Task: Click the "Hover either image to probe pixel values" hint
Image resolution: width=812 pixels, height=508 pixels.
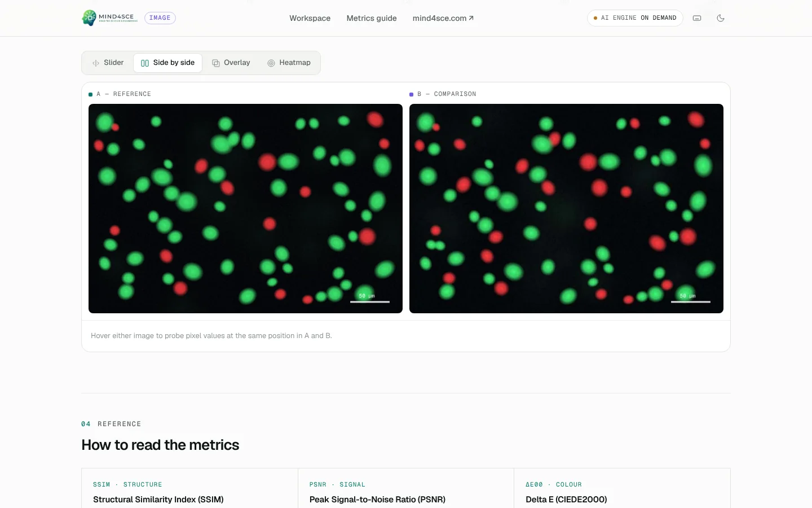Action: 211,336
